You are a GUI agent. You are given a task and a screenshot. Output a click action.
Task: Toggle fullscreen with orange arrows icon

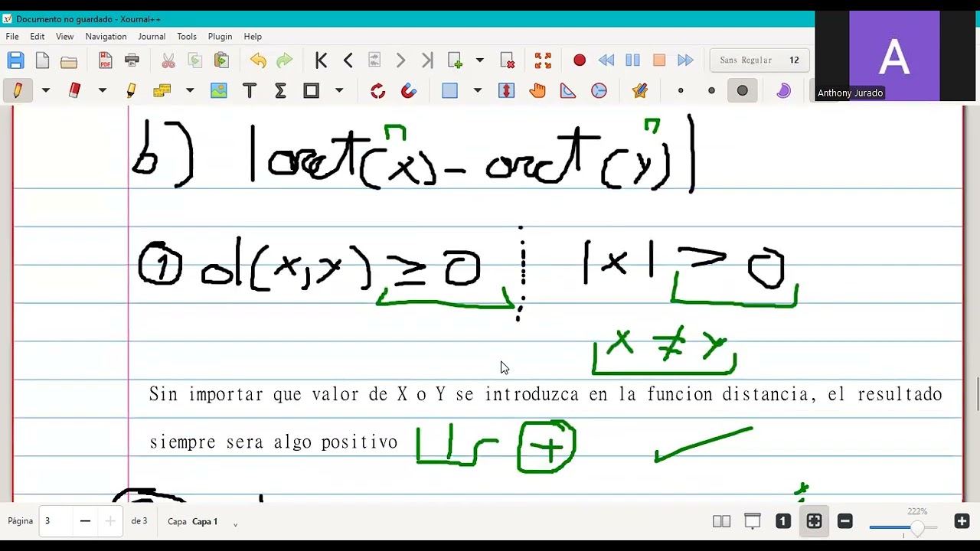[x=543, y=60]
